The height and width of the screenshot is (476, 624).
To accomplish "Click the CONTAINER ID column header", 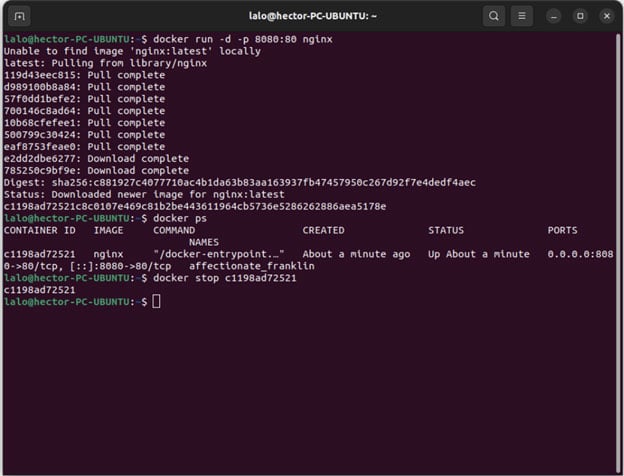I will [x=39, y=230].
